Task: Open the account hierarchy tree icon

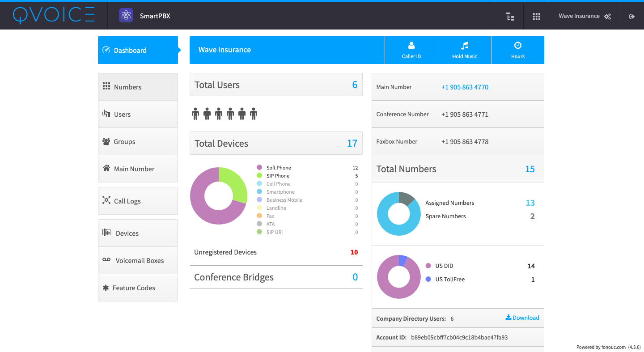Action: click(510, 16)
